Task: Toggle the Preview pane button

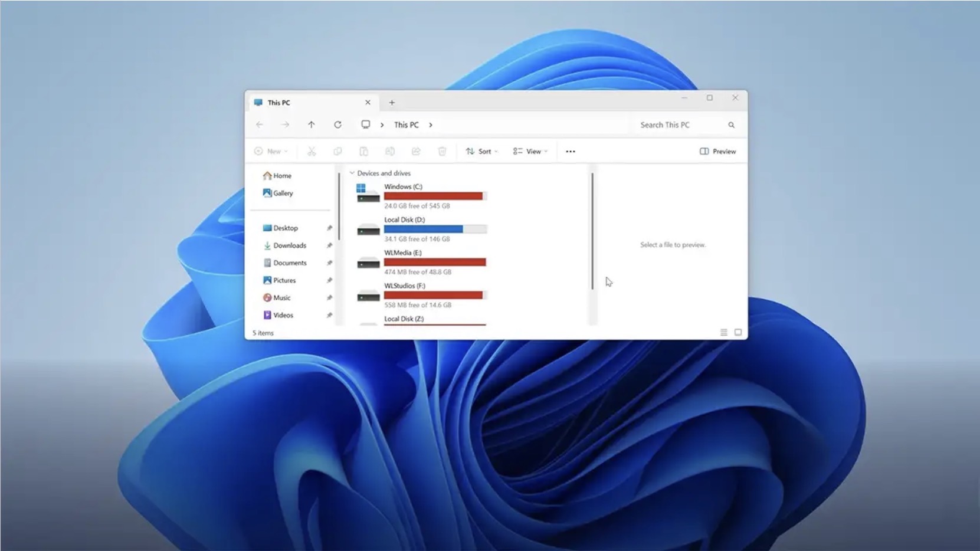Action: point(717,152)
